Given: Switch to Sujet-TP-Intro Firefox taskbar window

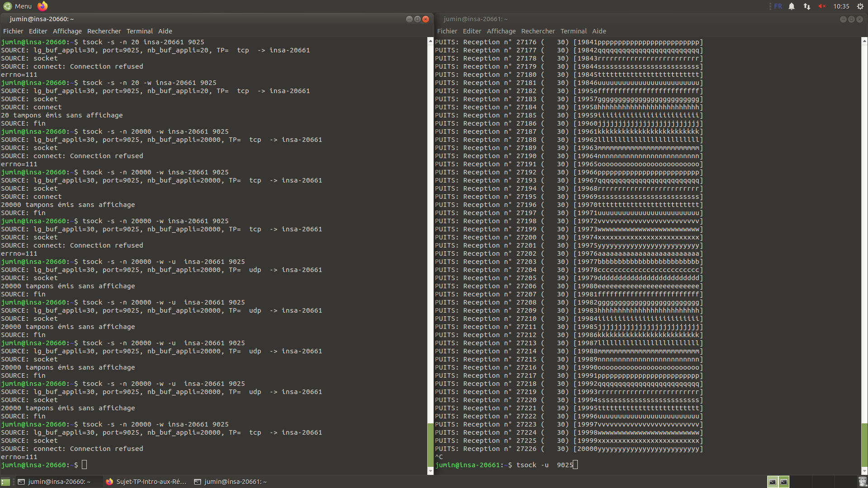Looking at the screenshot, I should tap(146, 482).
